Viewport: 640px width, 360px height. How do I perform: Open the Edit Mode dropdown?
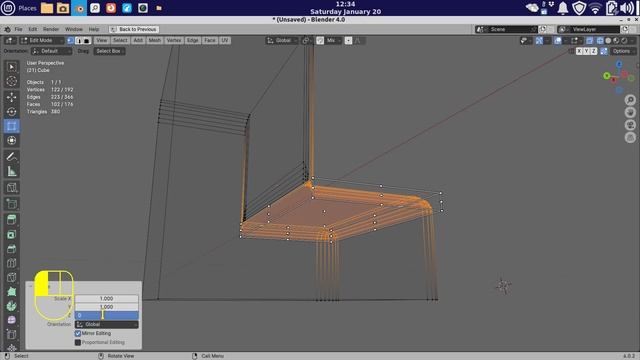[42, 40]
